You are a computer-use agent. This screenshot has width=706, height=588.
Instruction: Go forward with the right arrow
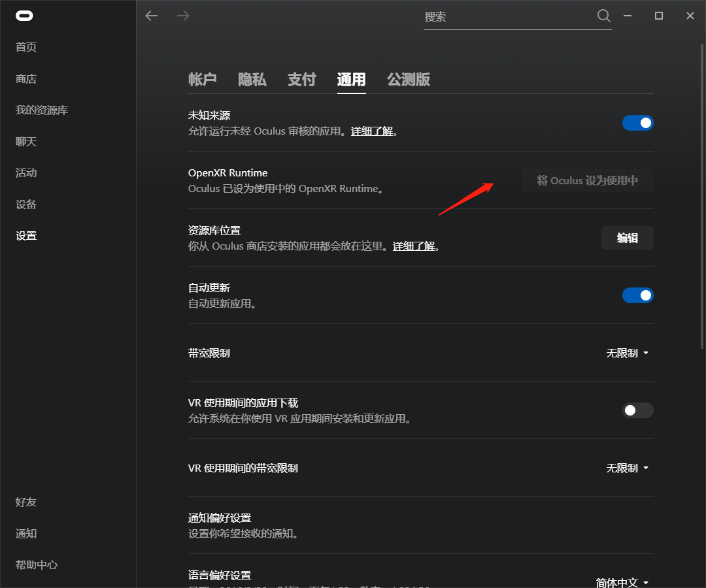(x=183, y=16)
